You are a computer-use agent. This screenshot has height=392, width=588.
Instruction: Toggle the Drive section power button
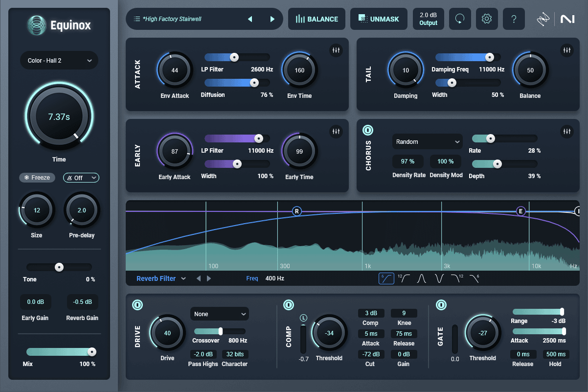coord(137,305)
